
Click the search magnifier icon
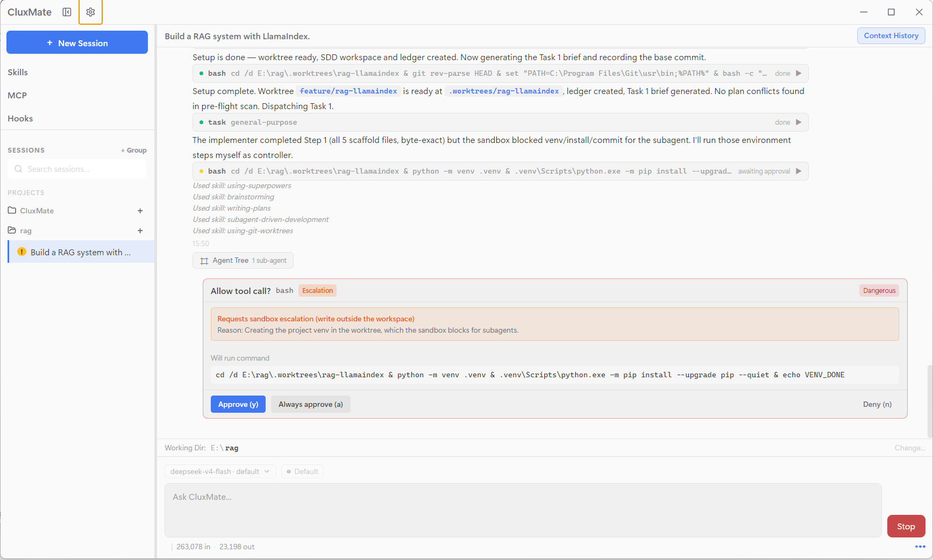[18, 169]
